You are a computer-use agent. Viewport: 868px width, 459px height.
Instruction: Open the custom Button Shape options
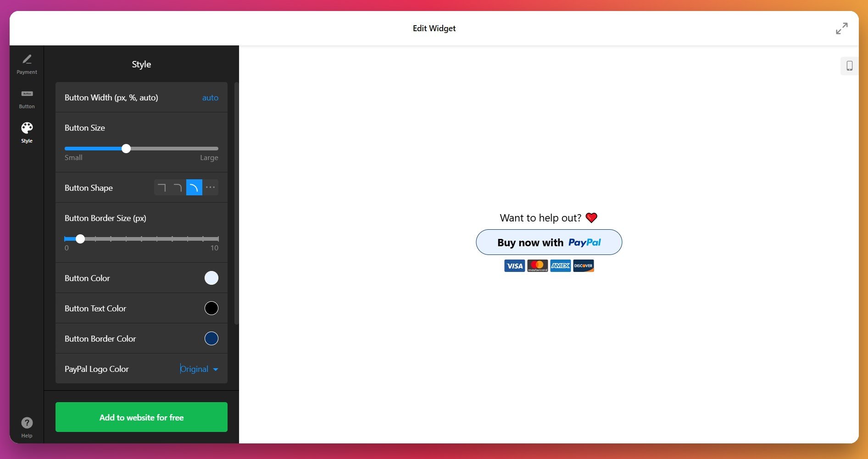[x=210, y=187]
